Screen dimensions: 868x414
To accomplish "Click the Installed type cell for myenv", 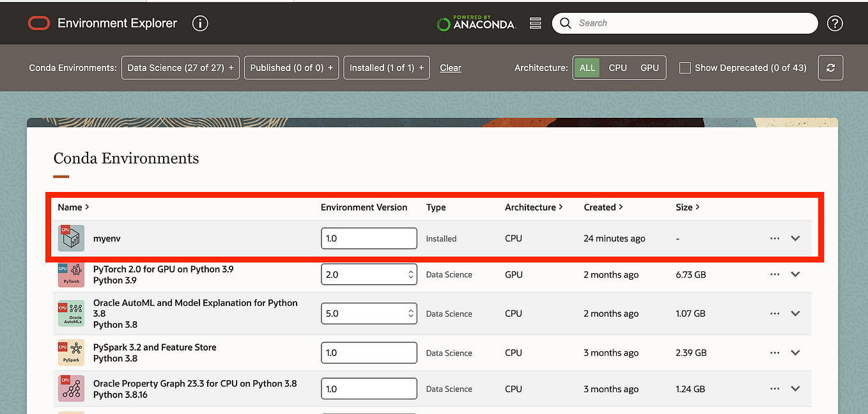I will click(441, 239).
